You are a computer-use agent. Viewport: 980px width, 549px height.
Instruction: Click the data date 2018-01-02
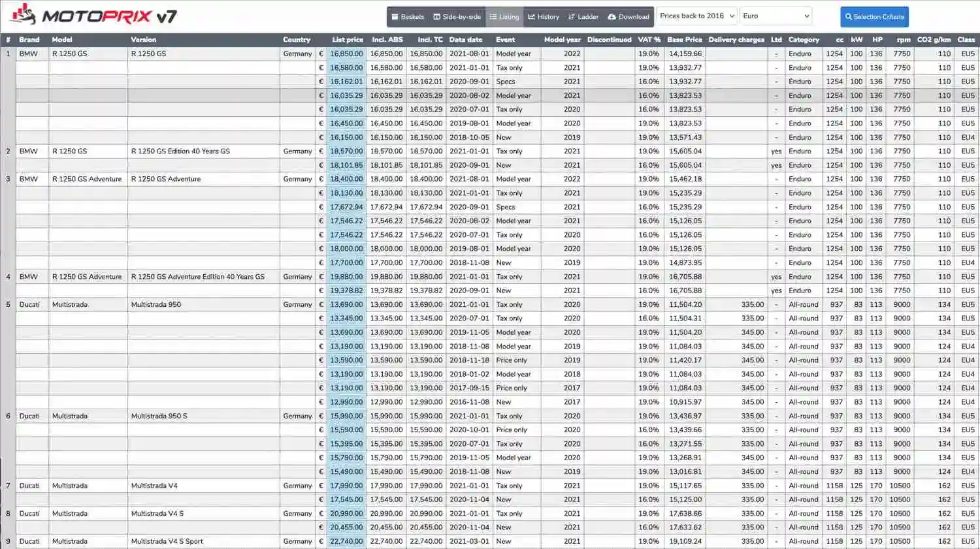[x=469, y=374]
